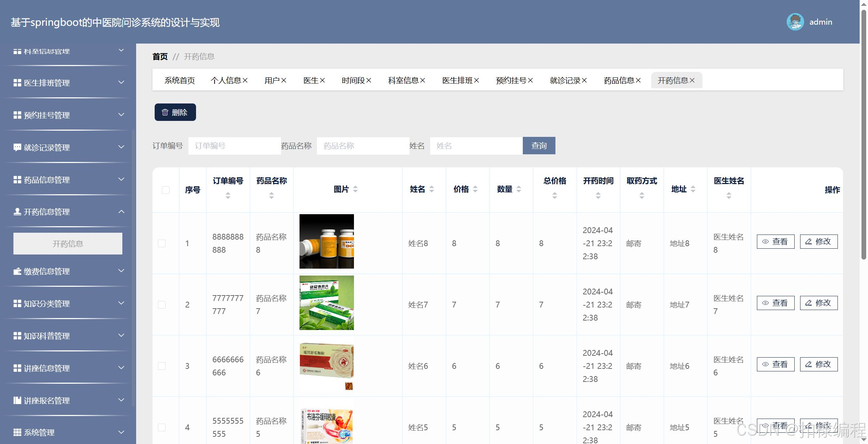
Task: Click the 查询 search button
Action: 539,146
